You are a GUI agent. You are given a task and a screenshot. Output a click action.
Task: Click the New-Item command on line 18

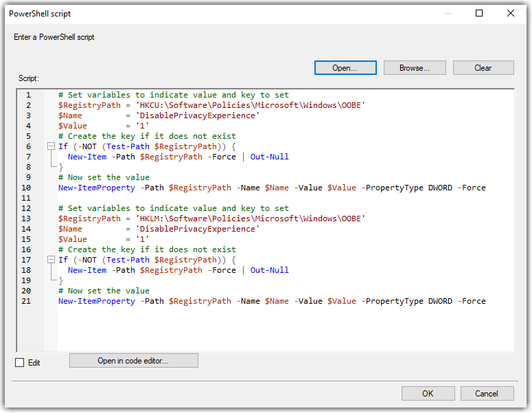click(87, 270)
